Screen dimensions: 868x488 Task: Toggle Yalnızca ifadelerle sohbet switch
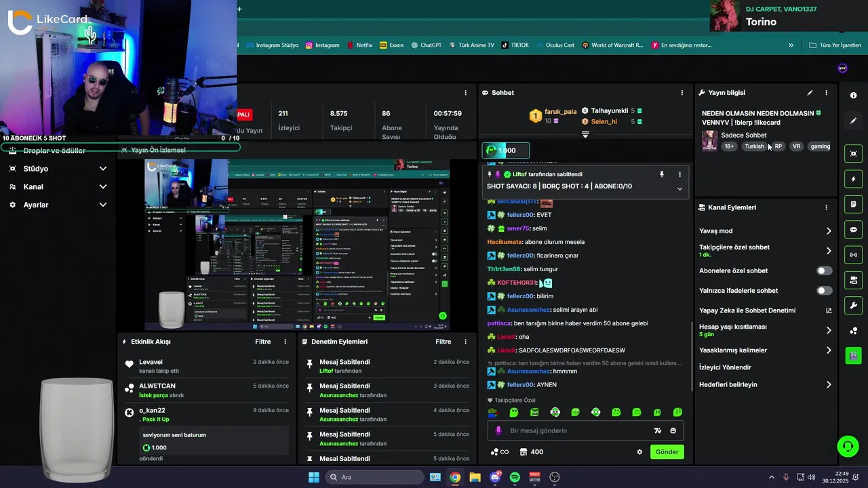pos(824,291)
